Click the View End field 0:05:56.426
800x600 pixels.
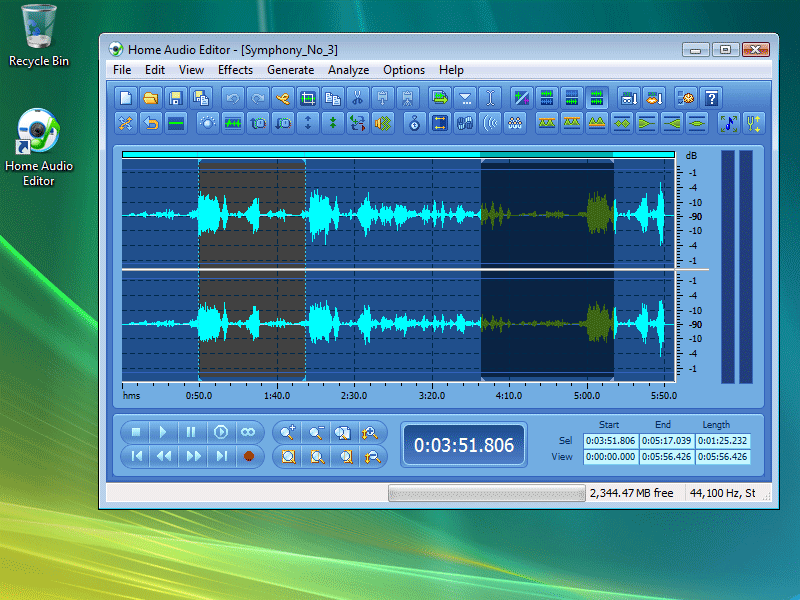(666, 457)
